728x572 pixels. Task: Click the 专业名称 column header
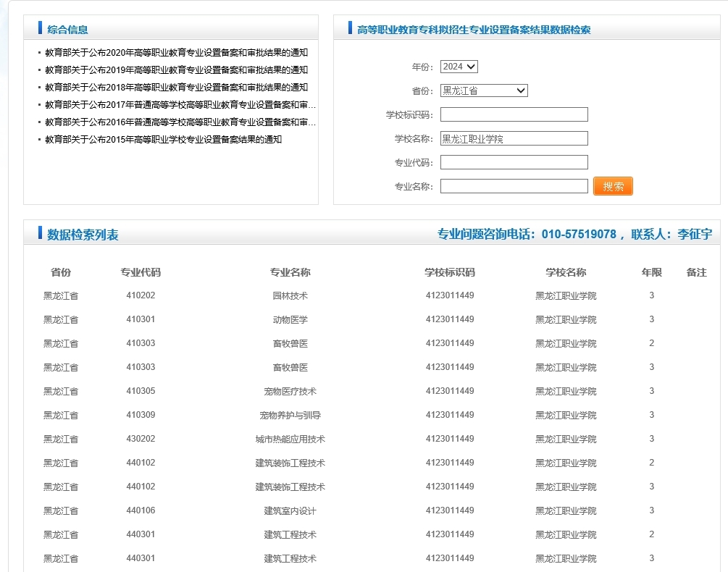[290, 272]
